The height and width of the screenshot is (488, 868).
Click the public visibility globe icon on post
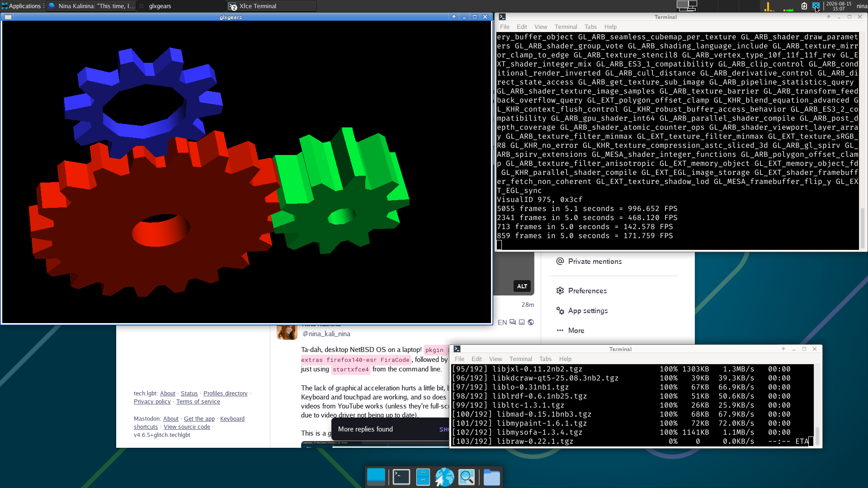tap(531, 322)
